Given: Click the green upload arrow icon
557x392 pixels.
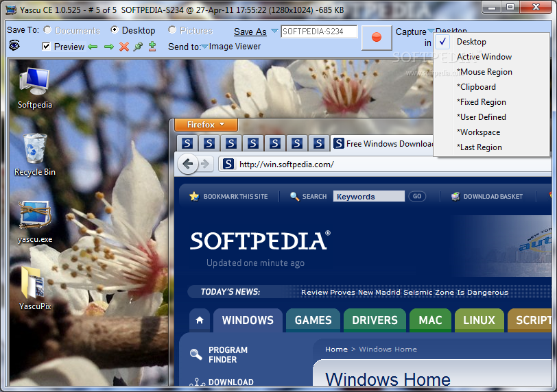Looking at the screenshot, I should click(152, 47).
